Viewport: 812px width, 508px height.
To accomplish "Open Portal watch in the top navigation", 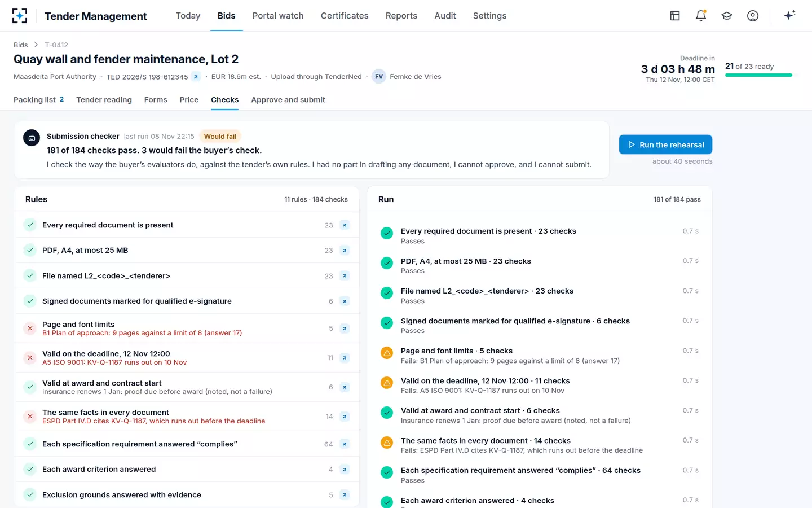I will point(278,16).
